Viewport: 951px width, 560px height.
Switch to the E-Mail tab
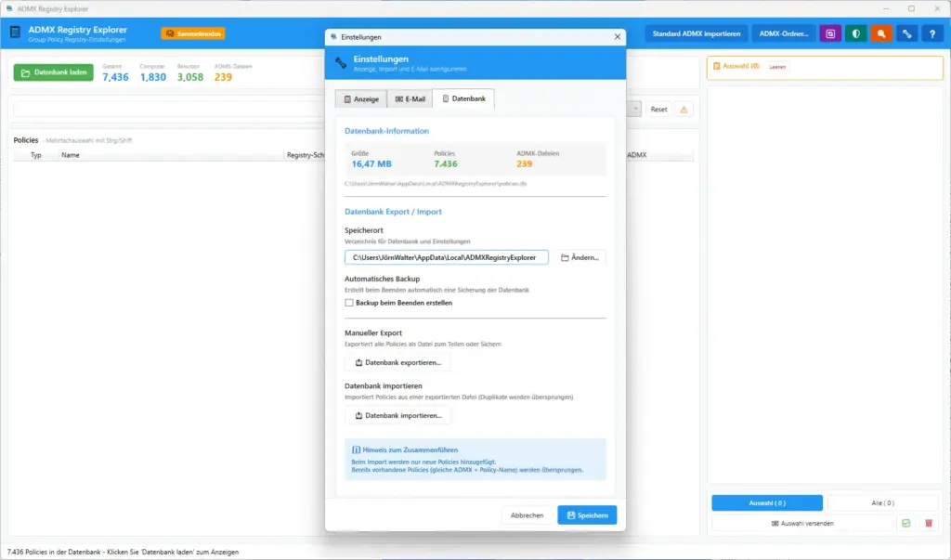pos(410,98)
